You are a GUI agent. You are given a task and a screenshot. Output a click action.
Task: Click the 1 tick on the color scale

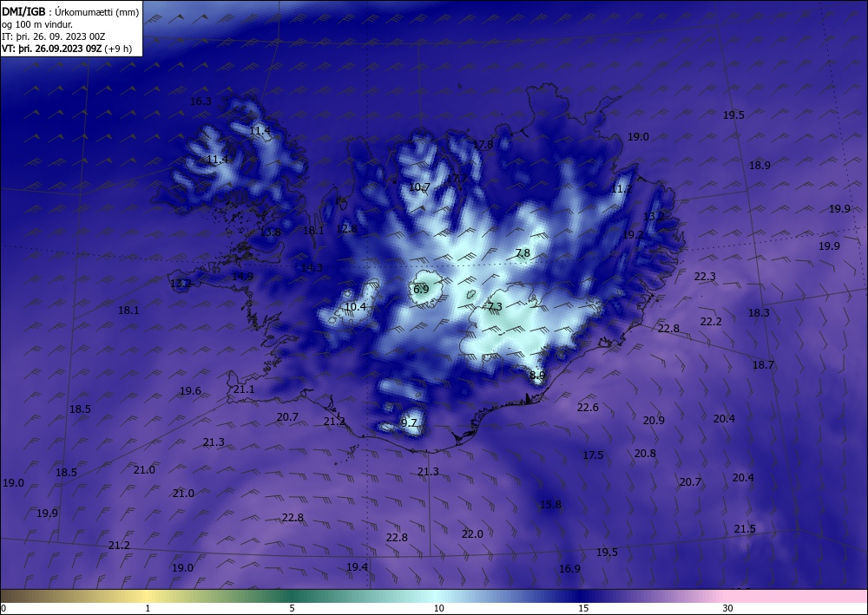pyautogui.click(x=148, y=608)
